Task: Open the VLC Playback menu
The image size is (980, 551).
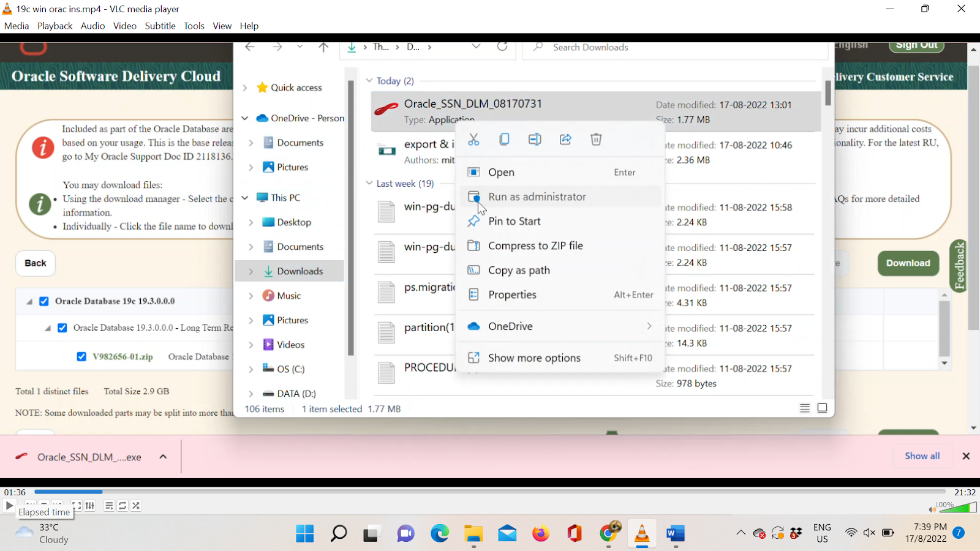Action: (55, 26)
